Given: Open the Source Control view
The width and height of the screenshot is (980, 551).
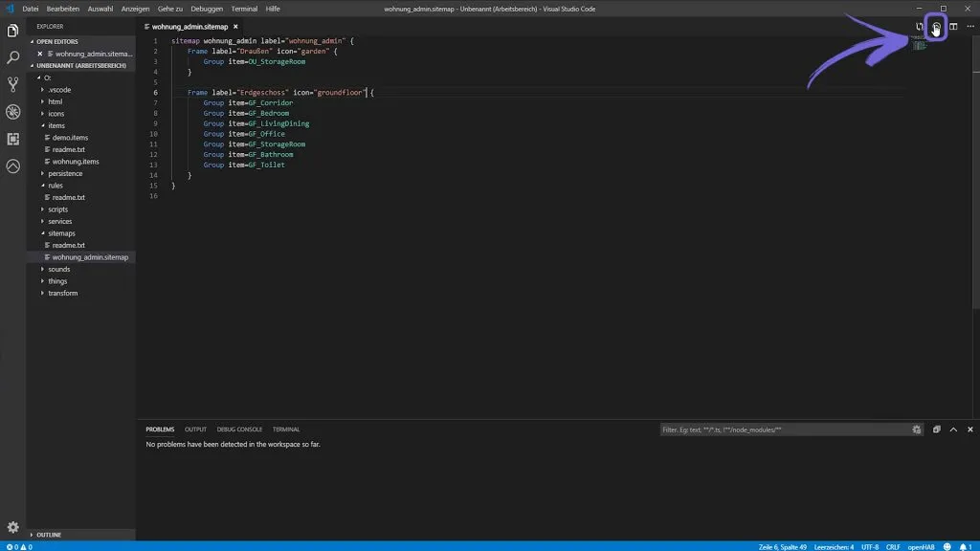Looking at the screenshot, I should [12, 84].
